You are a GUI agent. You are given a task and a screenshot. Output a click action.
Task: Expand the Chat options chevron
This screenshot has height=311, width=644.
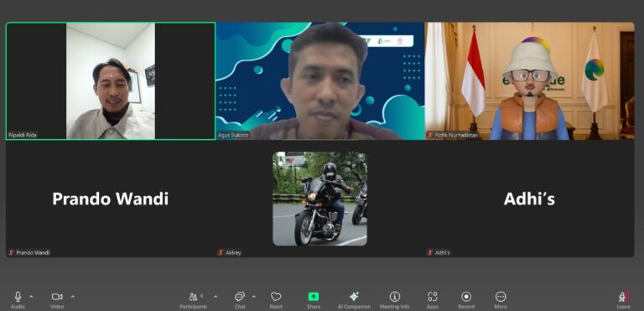pyautogui.click(x=253, y=296)
